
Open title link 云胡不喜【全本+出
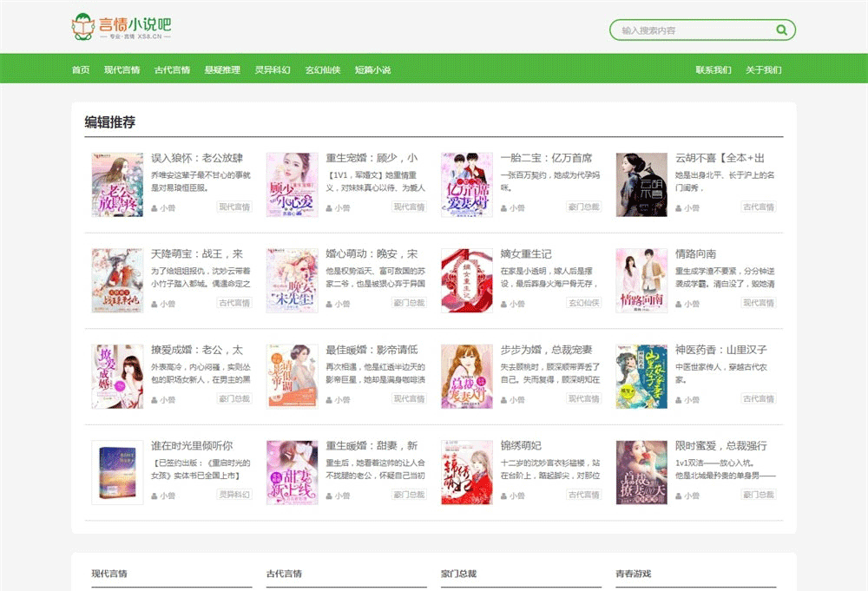pyautogui.click(x=720, y=158)
